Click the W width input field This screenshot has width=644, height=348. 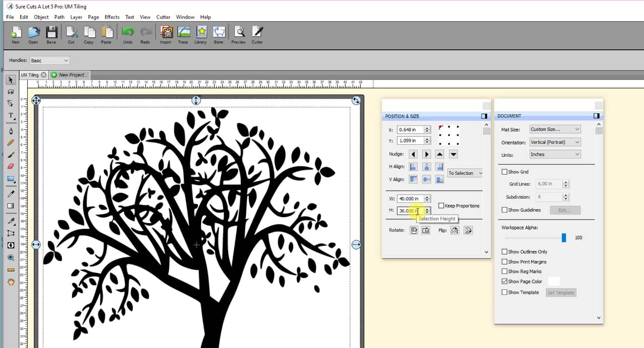[410, 199]
